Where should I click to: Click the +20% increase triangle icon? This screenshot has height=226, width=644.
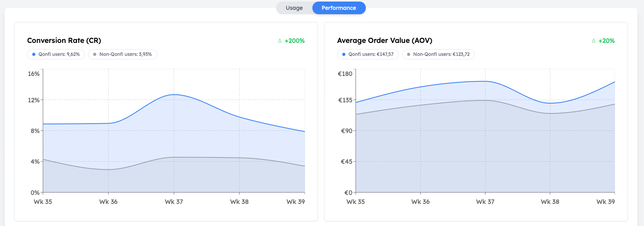click(593, 41)
